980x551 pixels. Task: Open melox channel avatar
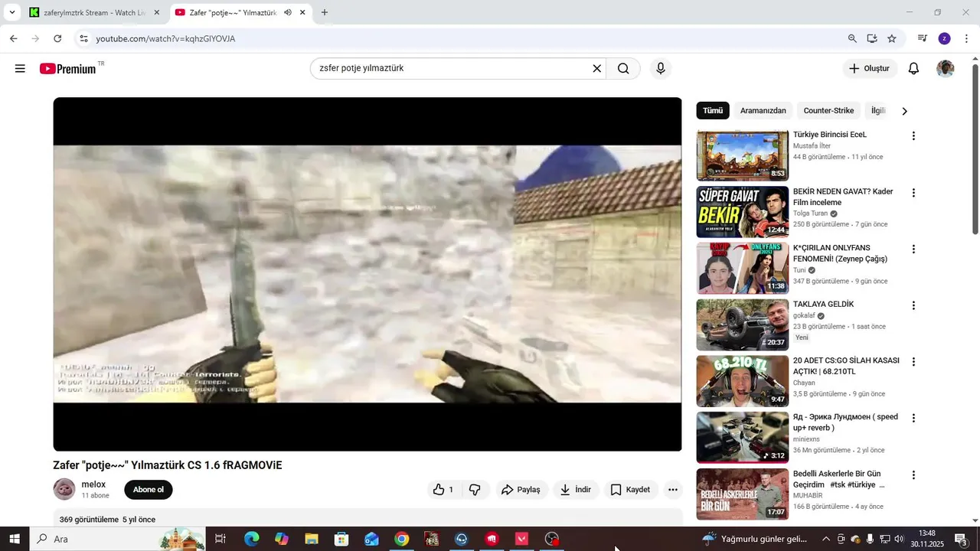pyautogui.click(x=64, y=489)
